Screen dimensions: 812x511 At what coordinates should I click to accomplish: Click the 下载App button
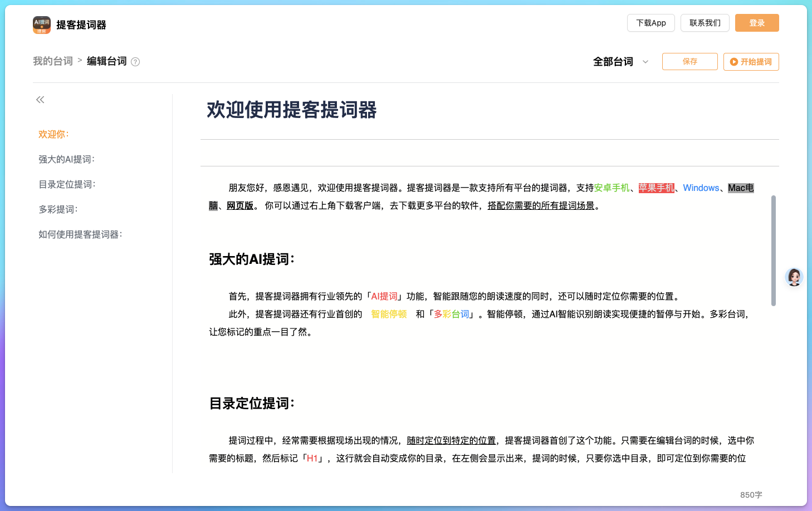tap(650, 23)
